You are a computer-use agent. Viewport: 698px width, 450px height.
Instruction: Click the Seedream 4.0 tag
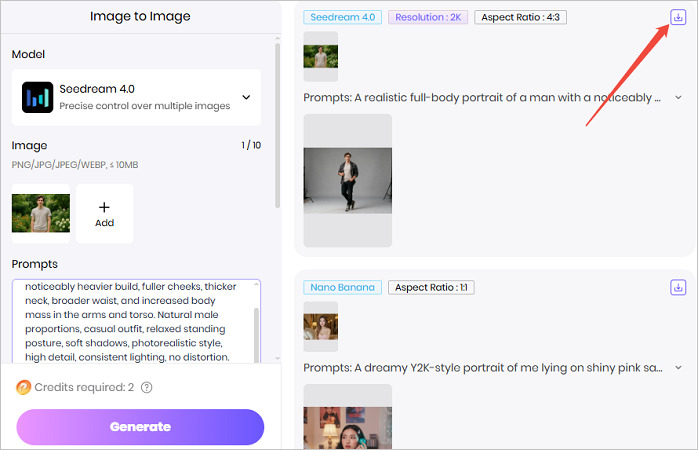pyautogui.click(x=342, y=17)
